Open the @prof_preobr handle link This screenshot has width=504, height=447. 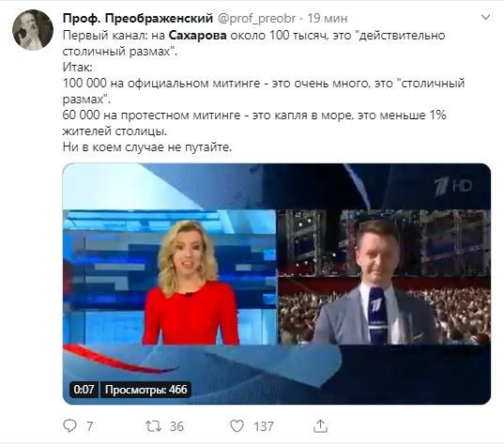[256, 19]
